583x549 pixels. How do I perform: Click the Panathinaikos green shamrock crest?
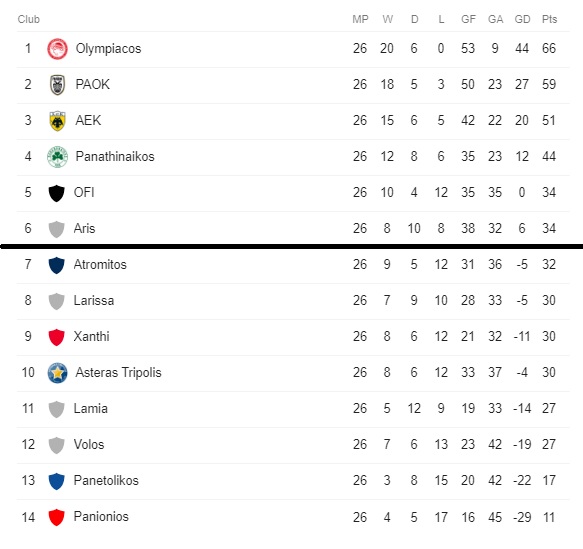(x=57, y=157)
